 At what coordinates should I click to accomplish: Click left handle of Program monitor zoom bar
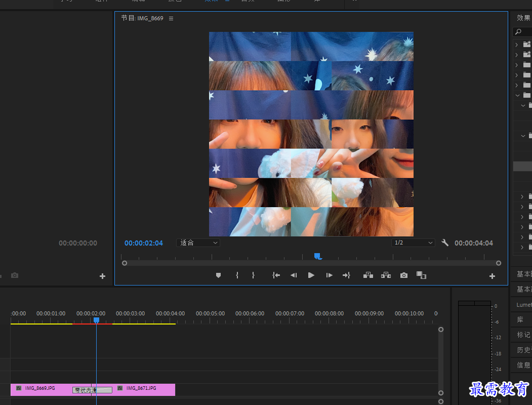(x=125, y=263)
